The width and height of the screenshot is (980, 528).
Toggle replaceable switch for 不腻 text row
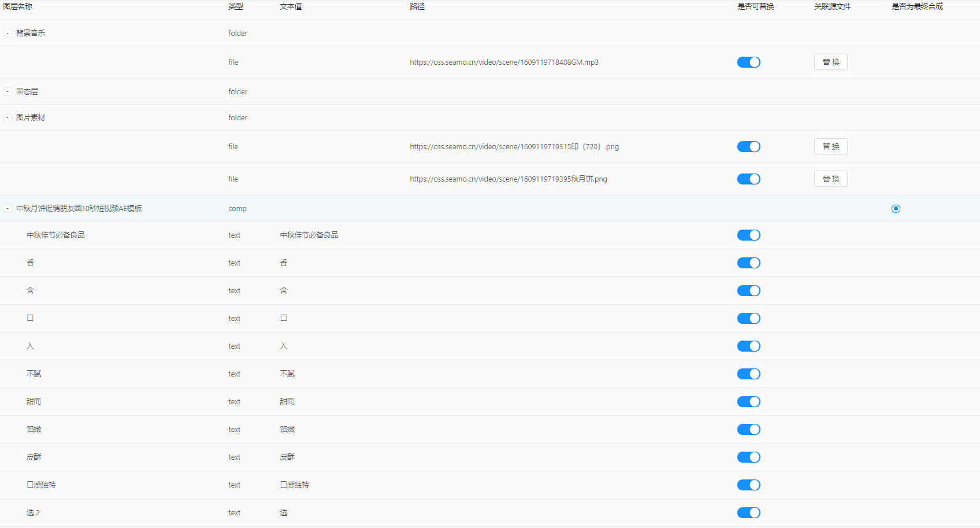pos(748,374)
